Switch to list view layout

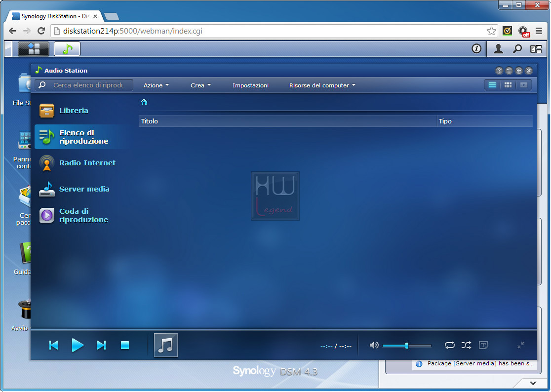tap(492, 85)
